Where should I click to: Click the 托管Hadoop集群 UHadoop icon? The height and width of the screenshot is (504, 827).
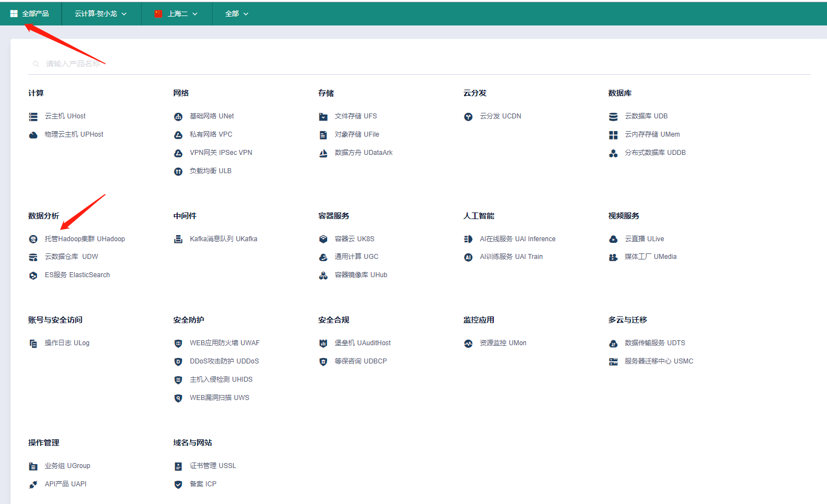(33, 239)
